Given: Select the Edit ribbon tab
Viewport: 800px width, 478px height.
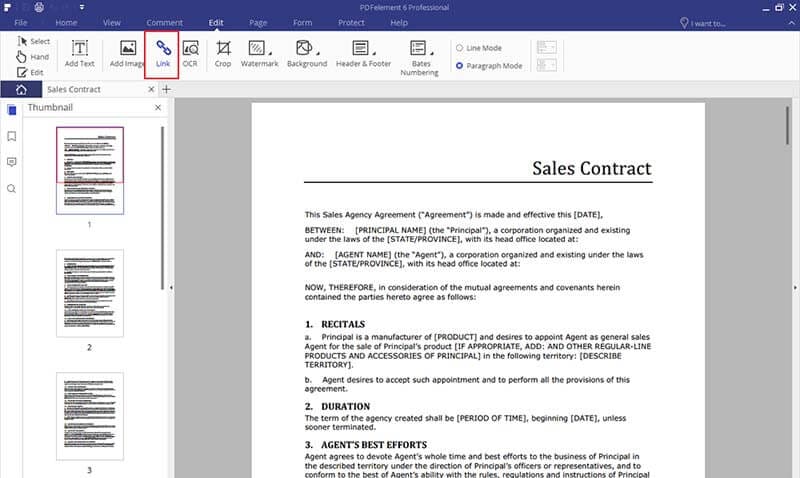Looking at the screenshot, I should 216,23.
